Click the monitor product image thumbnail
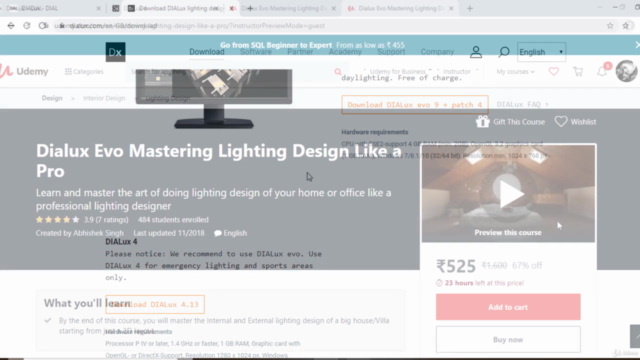Viewport: 640px width, 360px height. [x=214, y=99]
